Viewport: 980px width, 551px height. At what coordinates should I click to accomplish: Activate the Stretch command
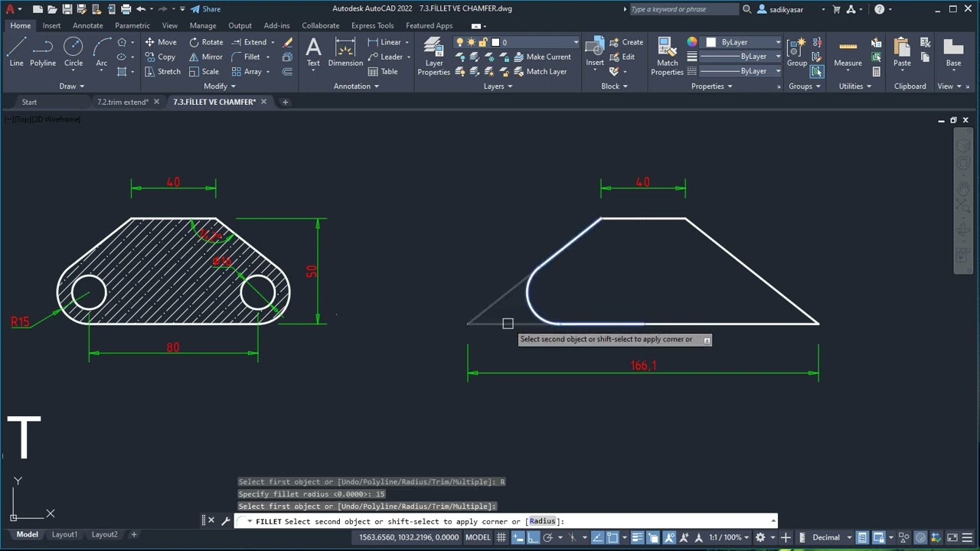pyautogui.click(x=162, y=71)
